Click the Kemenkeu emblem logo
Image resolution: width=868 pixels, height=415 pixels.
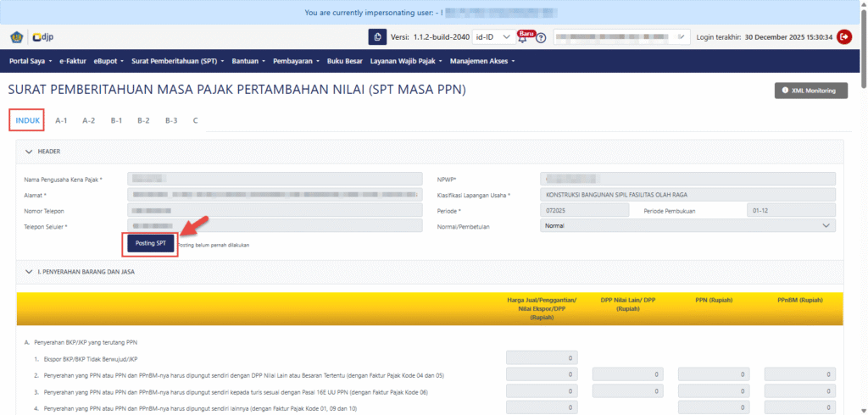(x=17, y=37)
